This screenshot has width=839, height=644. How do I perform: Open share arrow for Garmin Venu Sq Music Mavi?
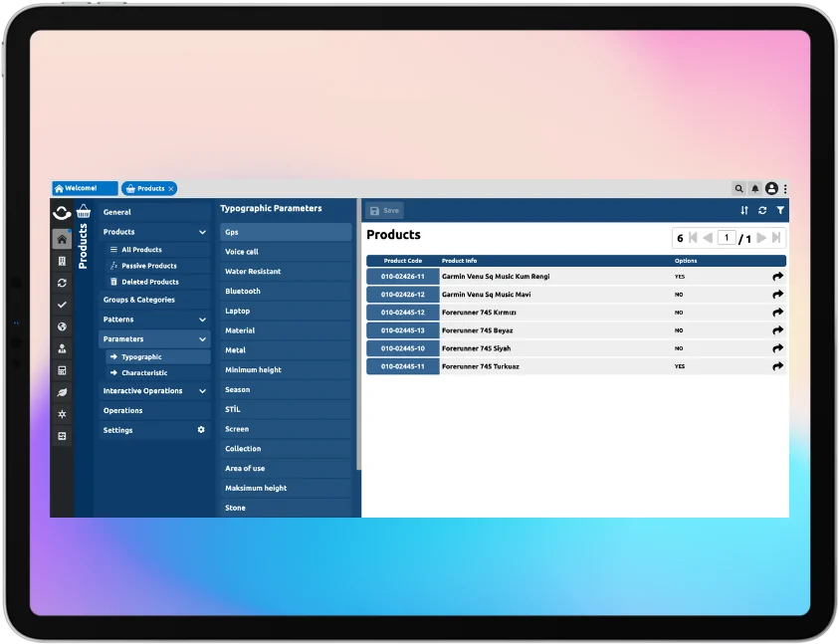tap(777, 295)
